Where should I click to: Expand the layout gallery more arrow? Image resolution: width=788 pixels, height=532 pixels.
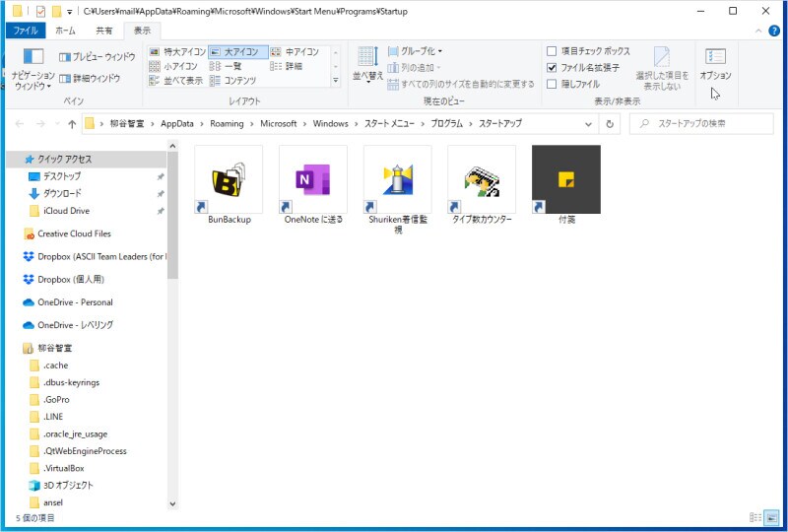(335, 81)
